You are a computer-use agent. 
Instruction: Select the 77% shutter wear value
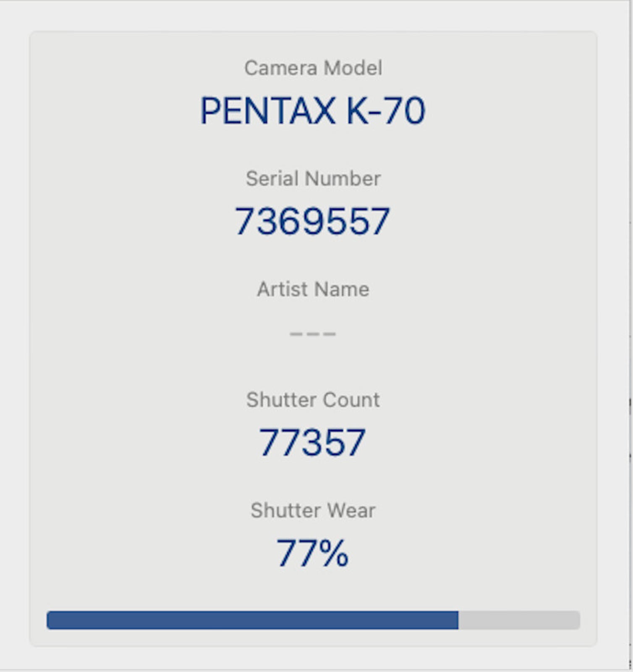(x=312, y=554)
